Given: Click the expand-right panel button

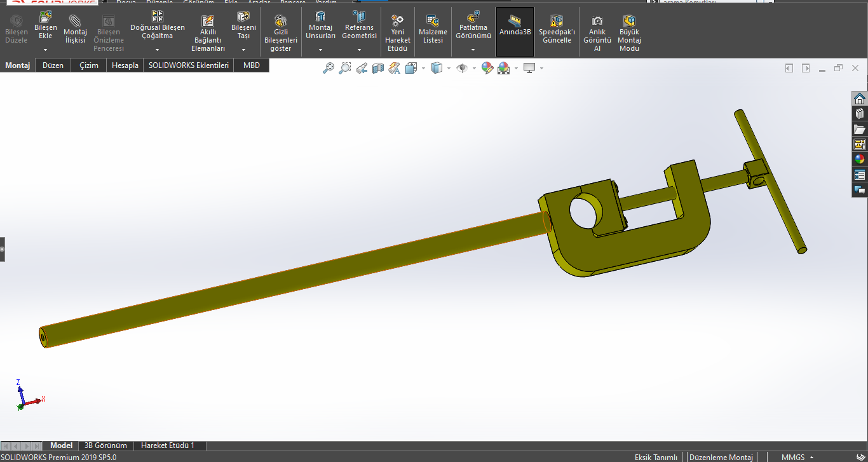Looking at the screenshot, I should 806,68.
